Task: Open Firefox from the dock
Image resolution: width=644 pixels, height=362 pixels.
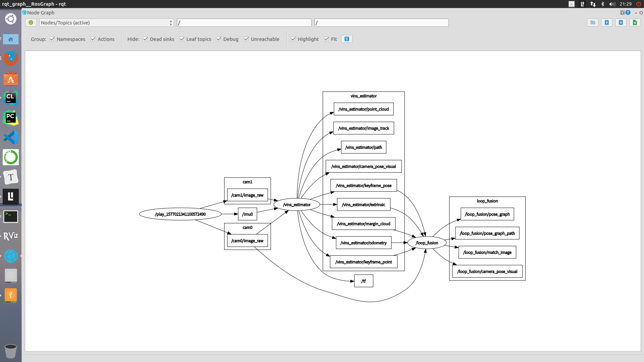Action: 11,58
